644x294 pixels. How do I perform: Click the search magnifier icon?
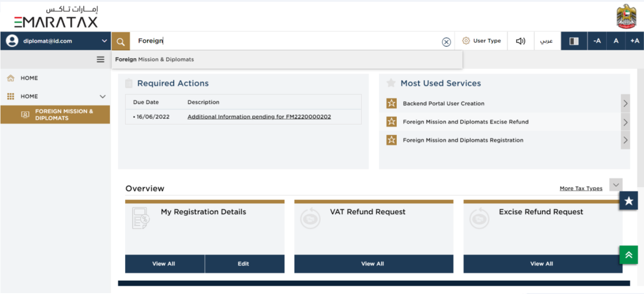(120, 41)
